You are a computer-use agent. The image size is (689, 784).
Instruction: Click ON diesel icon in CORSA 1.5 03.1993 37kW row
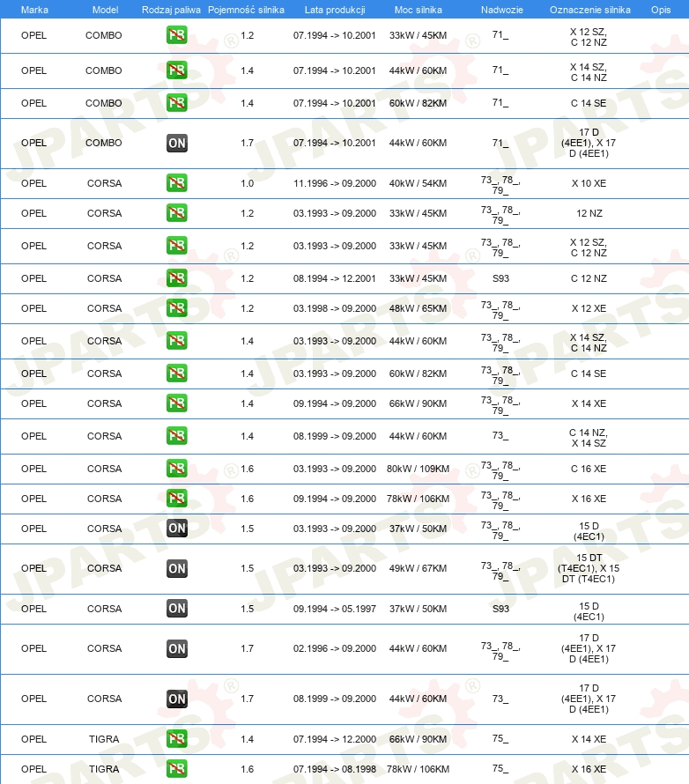(x=176, y=528)
